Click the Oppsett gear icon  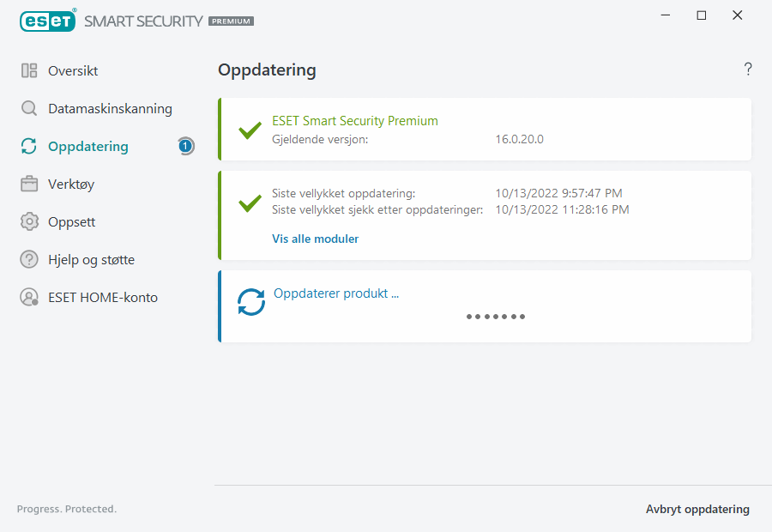tap(29, 222)
